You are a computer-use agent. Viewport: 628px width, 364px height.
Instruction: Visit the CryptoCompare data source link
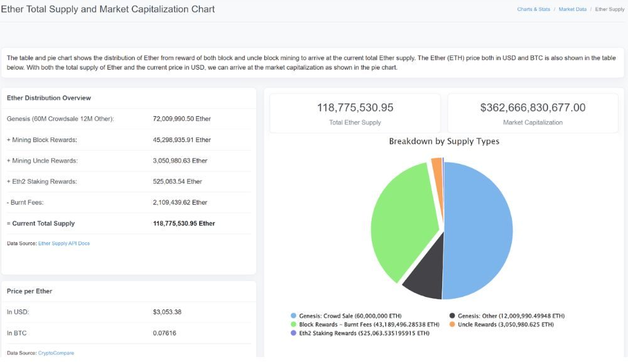tap(56, 353)
